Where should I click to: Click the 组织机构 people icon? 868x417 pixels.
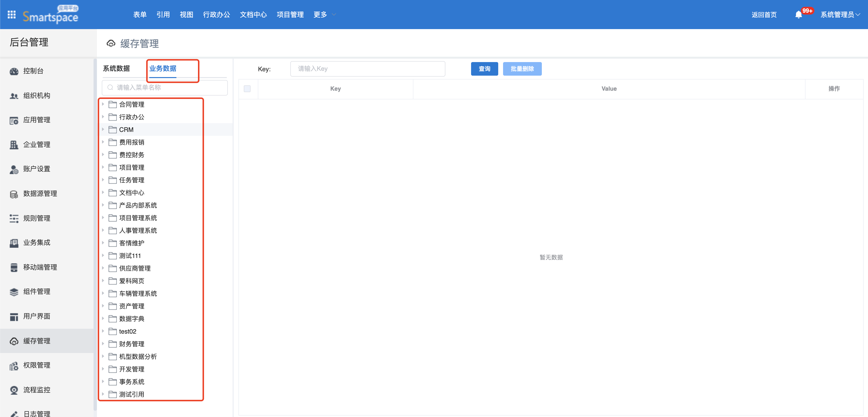14,96
